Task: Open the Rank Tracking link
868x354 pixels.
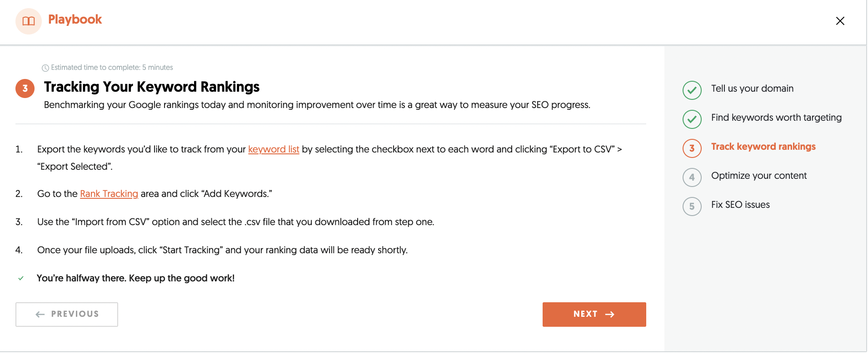Action: pyautogui.click(x=109, y=194)
